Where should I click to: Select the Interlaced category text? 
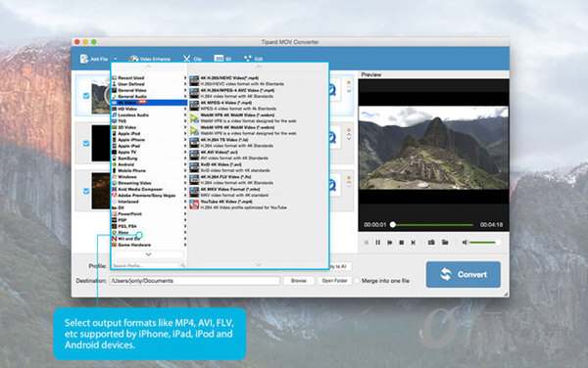click(x=128, y=202)
